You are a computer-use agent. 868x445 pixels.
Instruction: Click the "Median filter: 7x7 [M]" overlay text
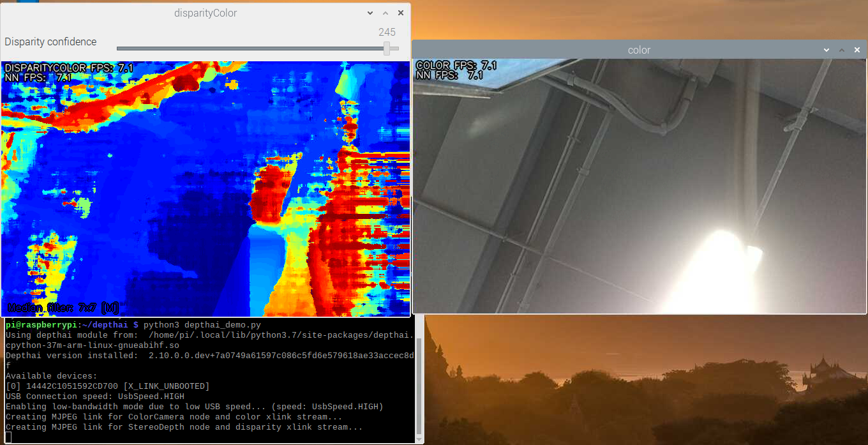(x=63, y=308)
